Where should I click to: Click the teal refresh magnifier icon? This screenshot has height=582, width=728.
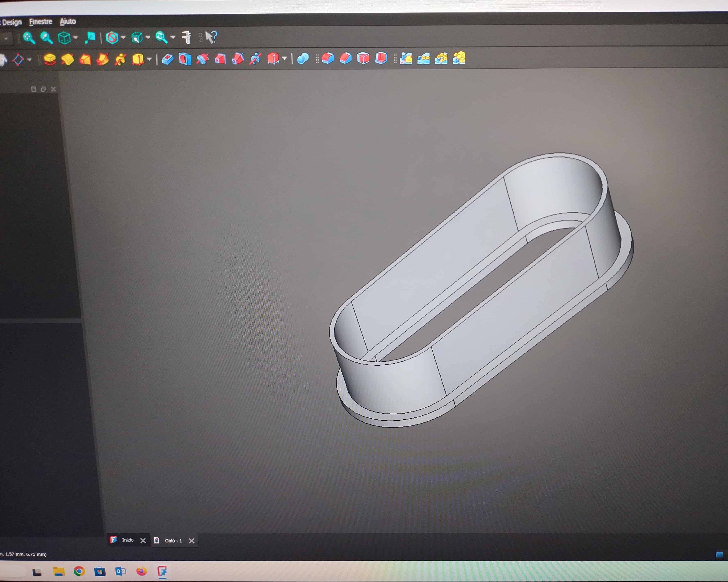coord(161,37)
